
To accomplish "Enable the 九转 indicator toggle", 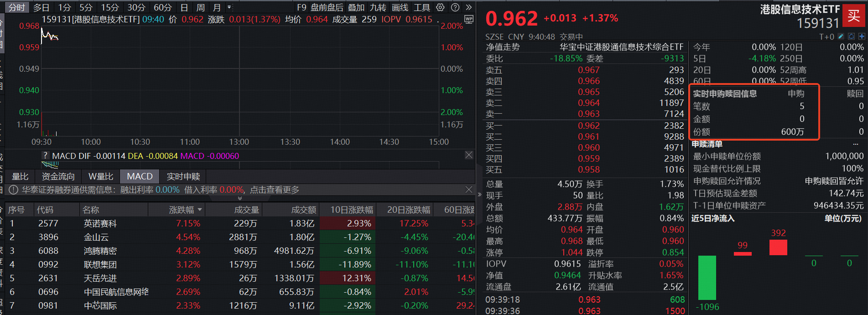I will pyautogui.click(x=378, y=7).
